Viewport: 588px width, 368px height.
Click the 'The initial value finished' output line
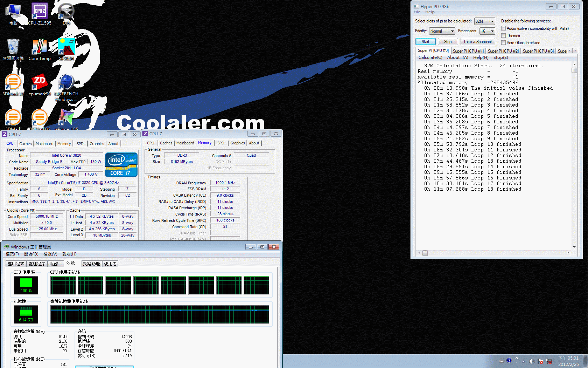coord(488,88)
